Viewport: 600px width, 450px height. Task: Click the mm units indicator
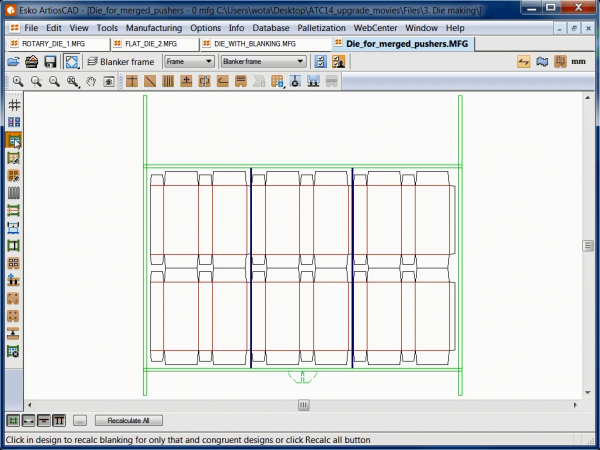pyautogui.click(x=578, y=62)
